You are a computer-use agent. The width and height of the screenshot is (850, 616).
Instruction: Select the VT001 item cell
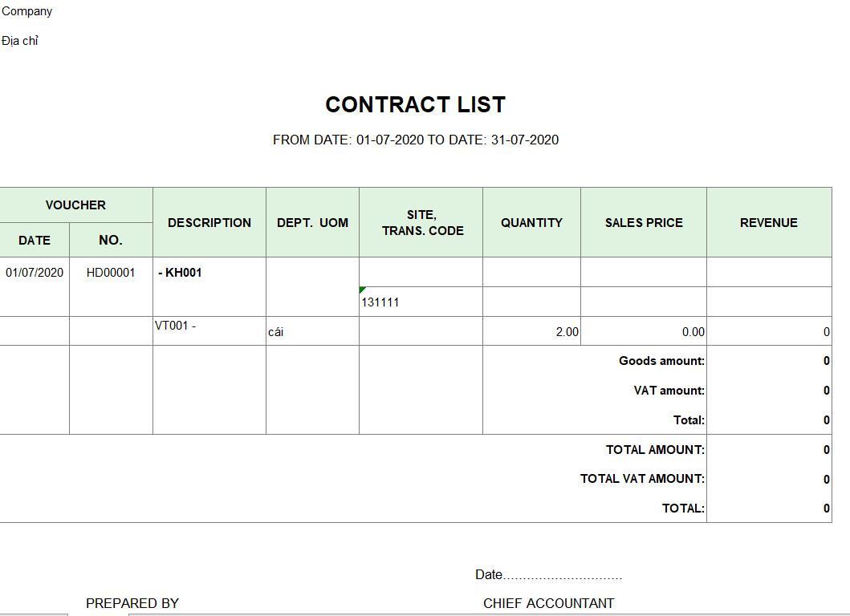[x=176, y=326]
